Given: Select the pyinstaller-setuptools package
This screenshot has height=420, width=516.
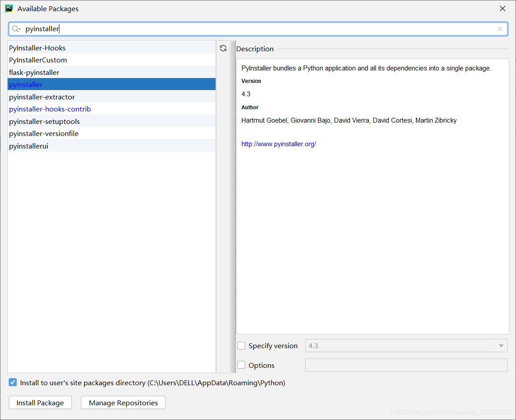Looking at the screenshot, I should 112,121.
